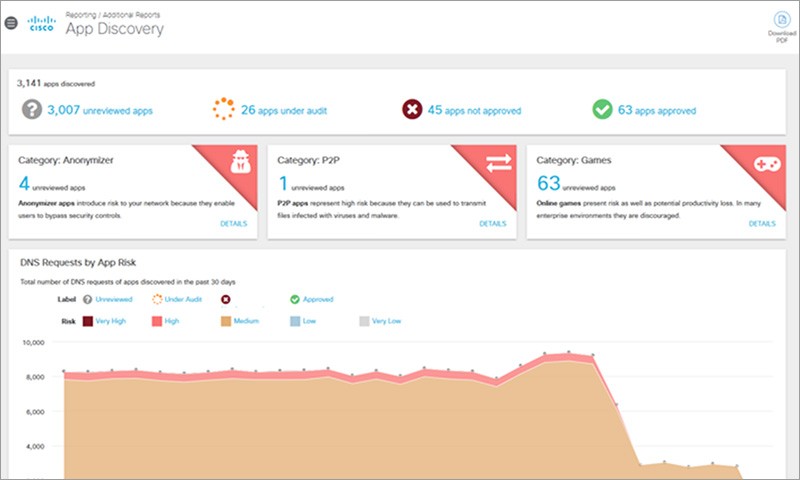Click the 8,000 y-axis label

point(35,377)
